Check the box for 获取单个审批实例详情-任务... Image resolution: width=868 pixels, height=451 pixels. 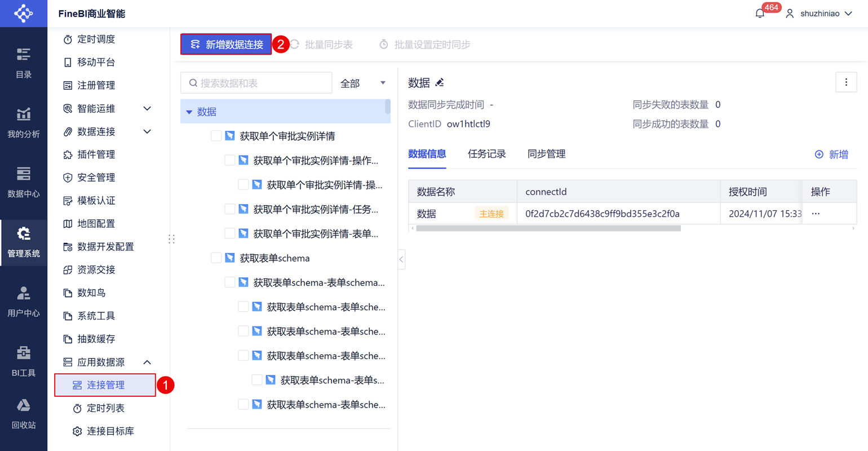click(229, 209)
